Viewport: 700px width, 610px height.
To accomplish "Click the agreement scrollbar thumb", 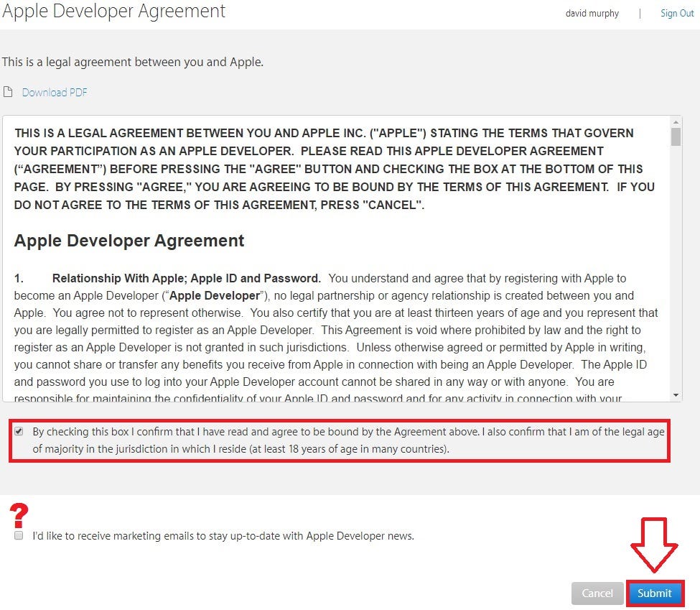I will click(x=676, y=137).
